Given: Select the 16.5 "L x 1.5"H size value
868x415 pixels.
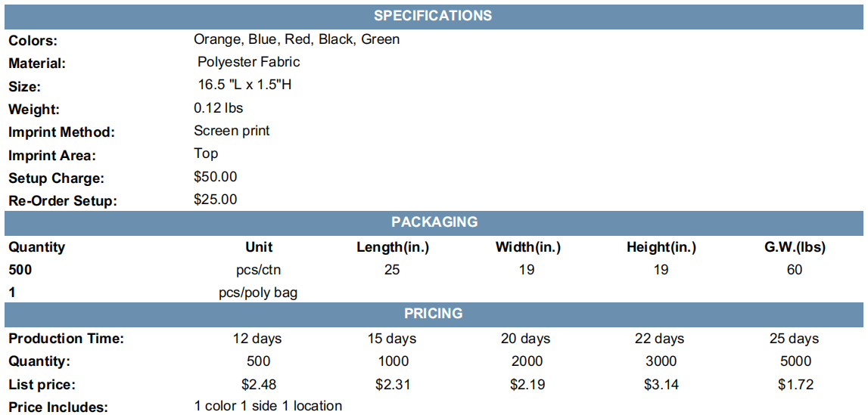Looking at the screenshot, I should [x=244, y=85].
